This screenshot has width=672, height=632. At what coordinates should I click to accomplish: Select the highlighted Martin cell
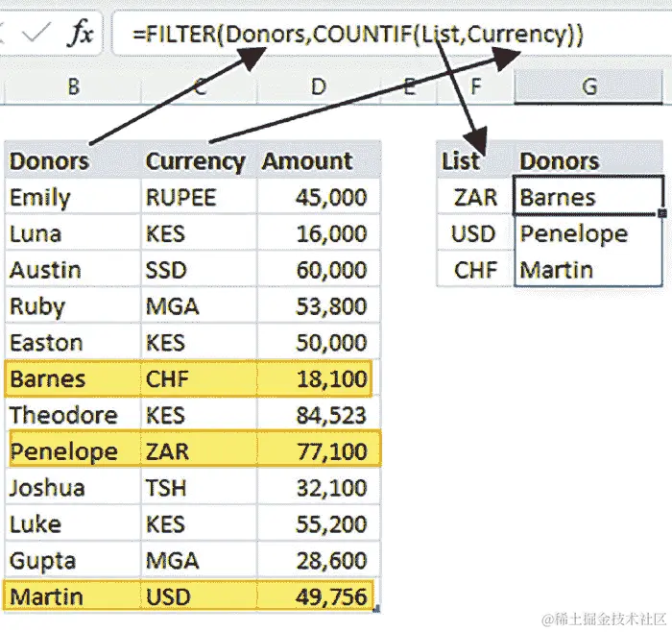click(x=73, y=596)
